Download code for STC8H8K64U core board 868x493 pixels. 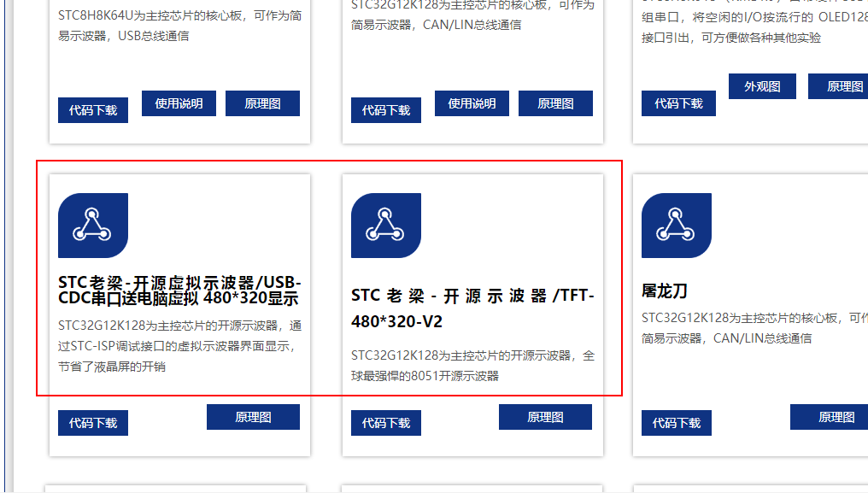(x=93, y=110)
